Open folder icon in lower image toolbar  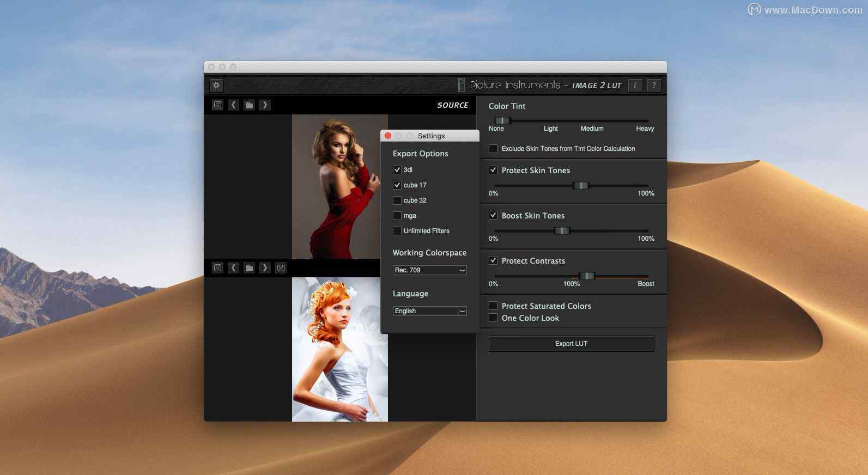[x=249, y=268]
